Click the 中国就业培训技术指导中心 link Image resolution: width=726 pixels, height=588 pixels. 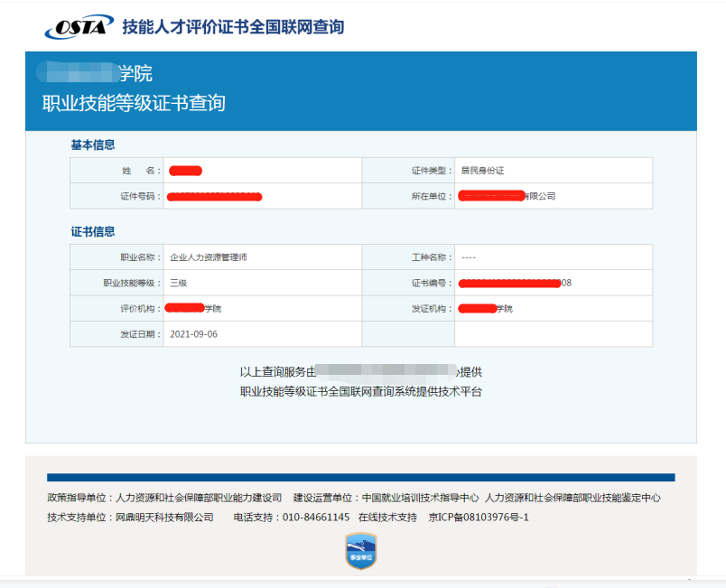click(x=420, y=498)
